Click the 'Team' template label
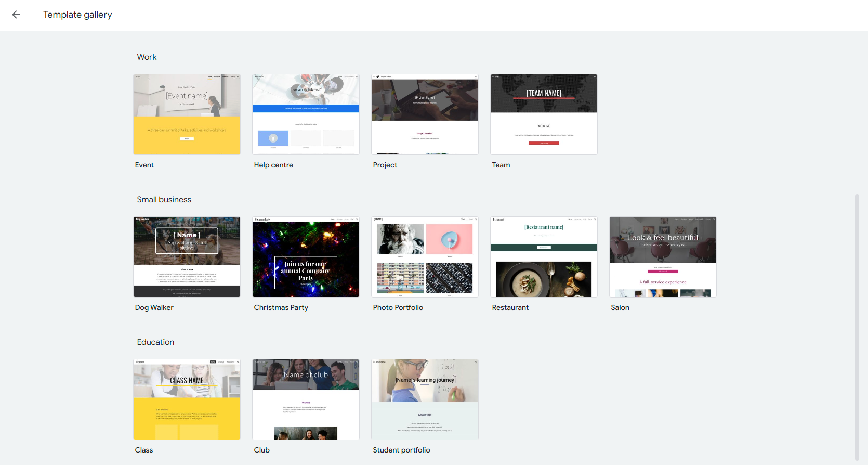The width and height of the screenshot is (868, 465). [501, 165]
